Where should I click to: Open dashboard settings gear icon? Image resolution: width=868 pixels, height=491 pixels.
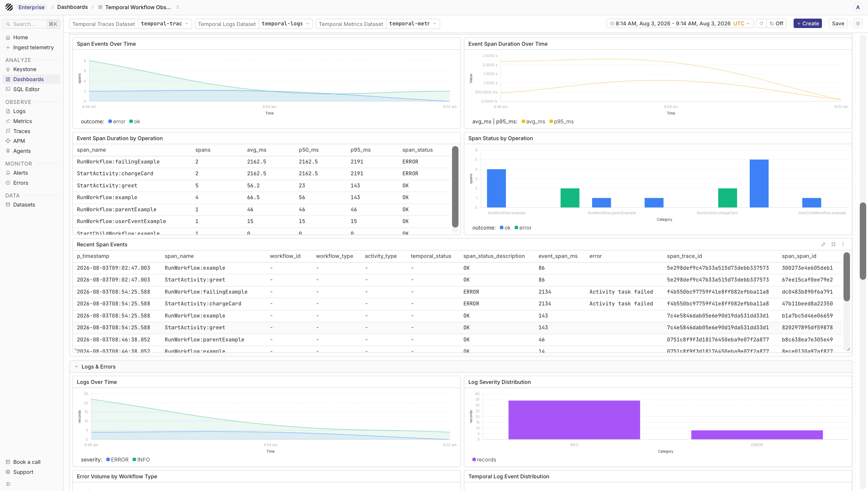(858, 24)
